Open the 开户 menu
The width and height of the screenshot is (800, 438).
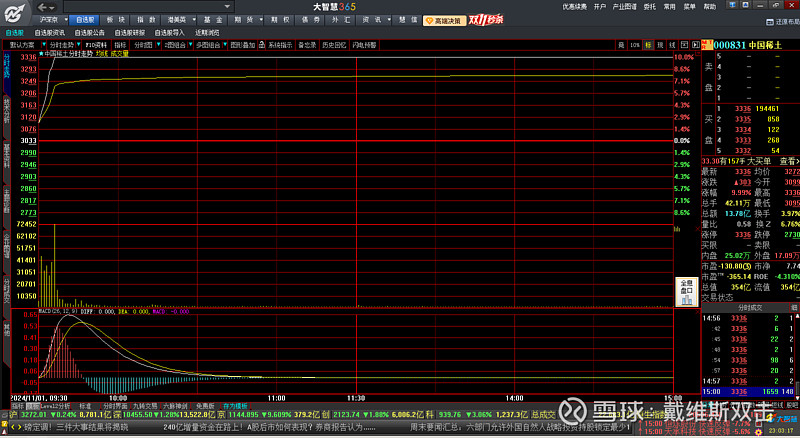click(599, 7)
